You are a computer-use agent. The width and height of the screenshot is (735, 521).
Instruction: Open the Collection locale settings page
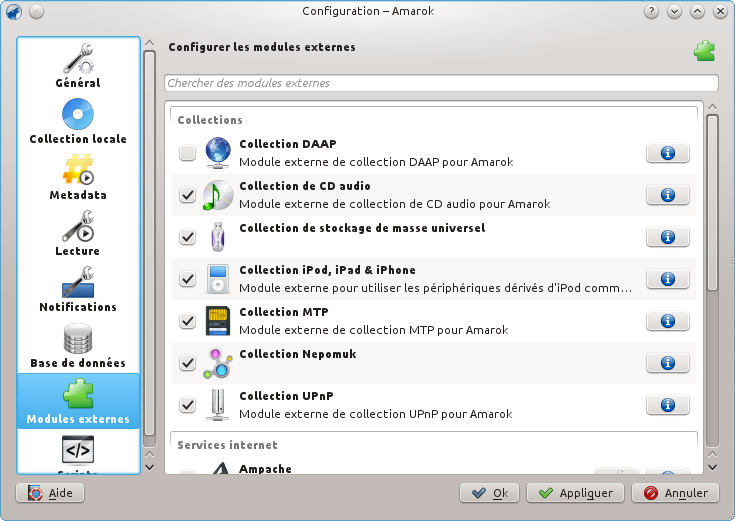tap(78, 121)
